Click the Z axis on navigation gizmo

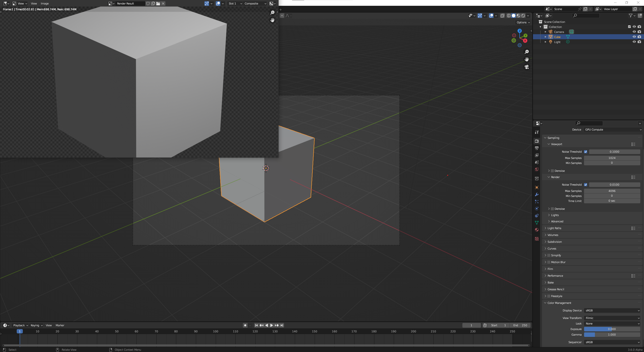[520, 31]
